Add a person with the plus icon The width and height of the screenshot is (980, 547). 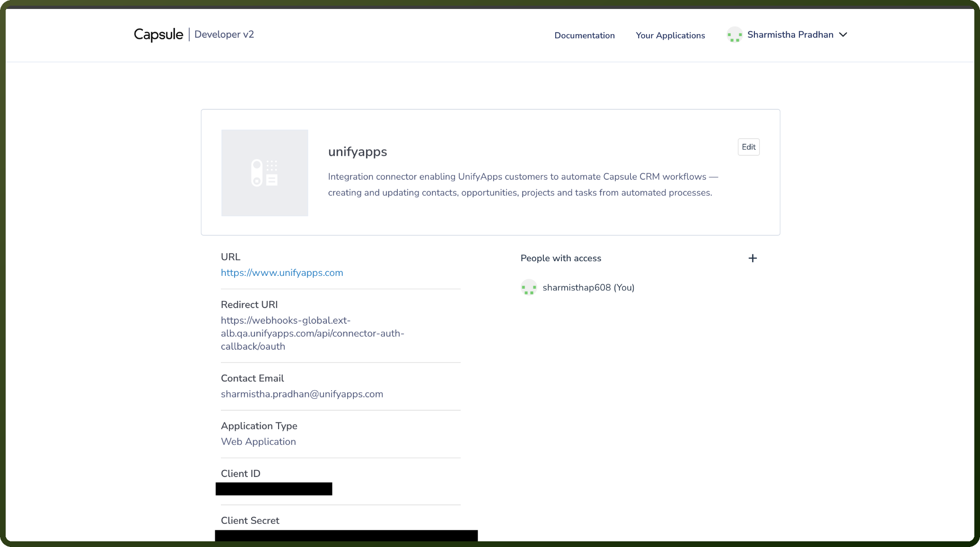pyautogui.click(x=752, y=258)
